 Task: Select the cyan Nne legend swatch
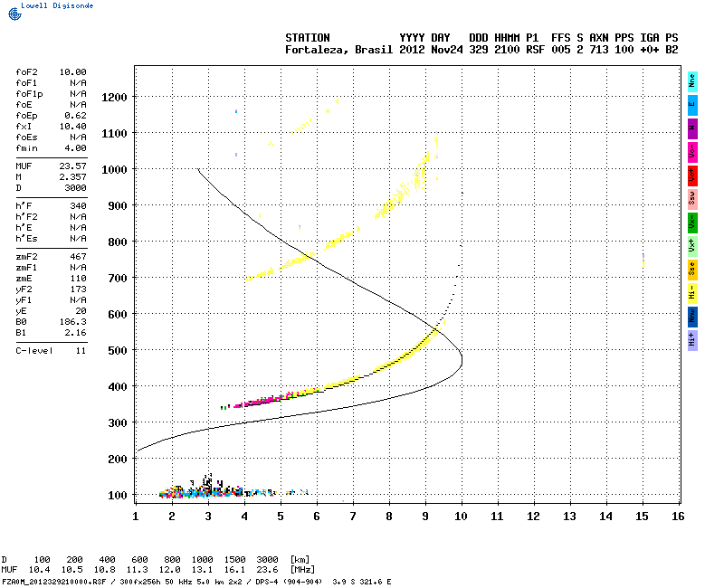pyautogui.click(x=692, y=81)
